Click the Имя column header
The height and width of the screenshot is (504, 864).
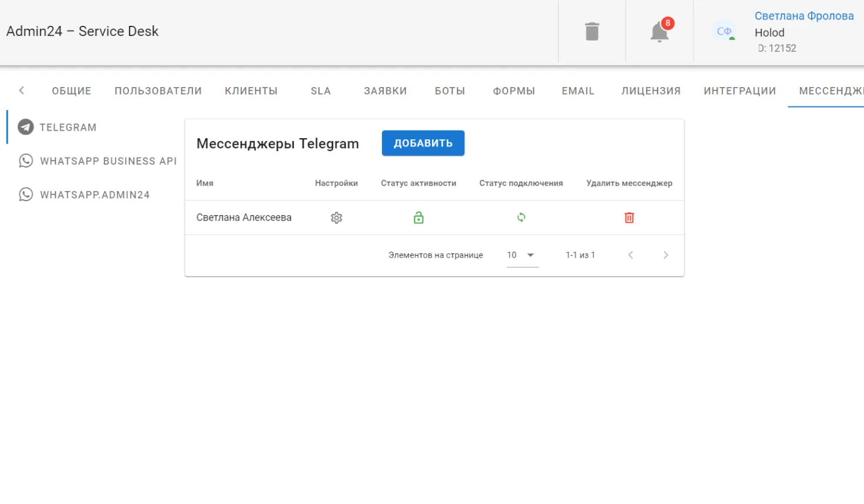pos(205,183)
